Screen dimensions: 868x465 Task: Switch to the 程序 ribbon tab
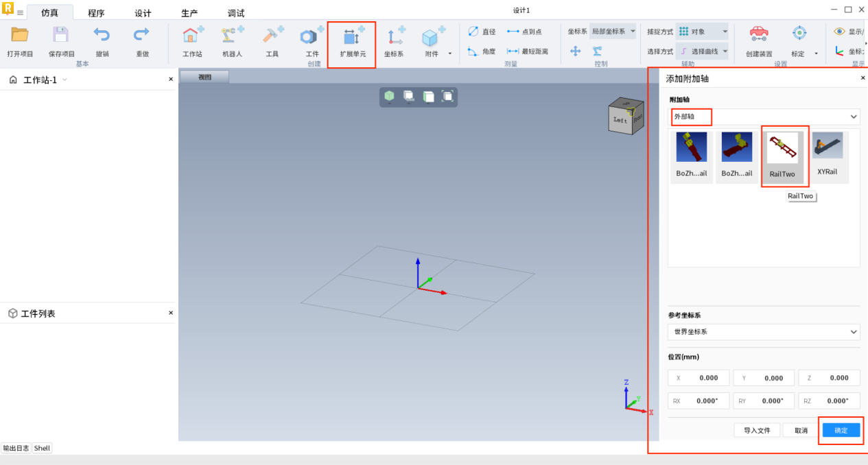point(96,13)
